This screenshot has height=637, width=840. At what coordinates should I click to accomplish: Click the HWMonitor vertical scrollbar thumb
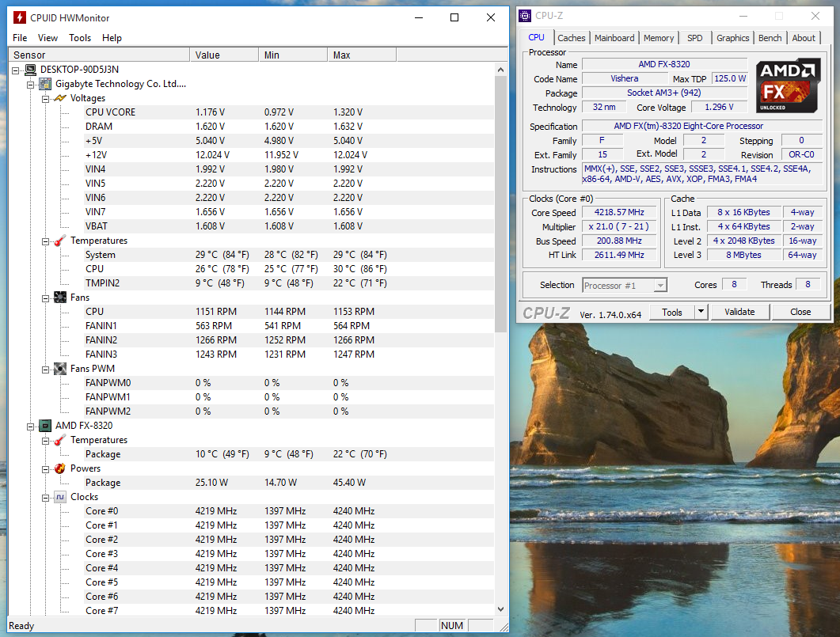(x=500, y=204)
